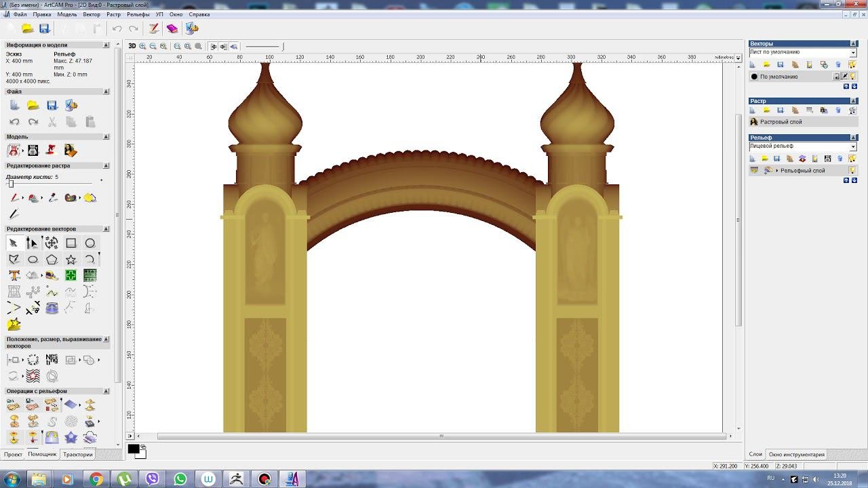This screenshot has height=488, width=868.
Task: Toggle visibility bulb of По умолчанию vector layer
Action: click(853, 77)
